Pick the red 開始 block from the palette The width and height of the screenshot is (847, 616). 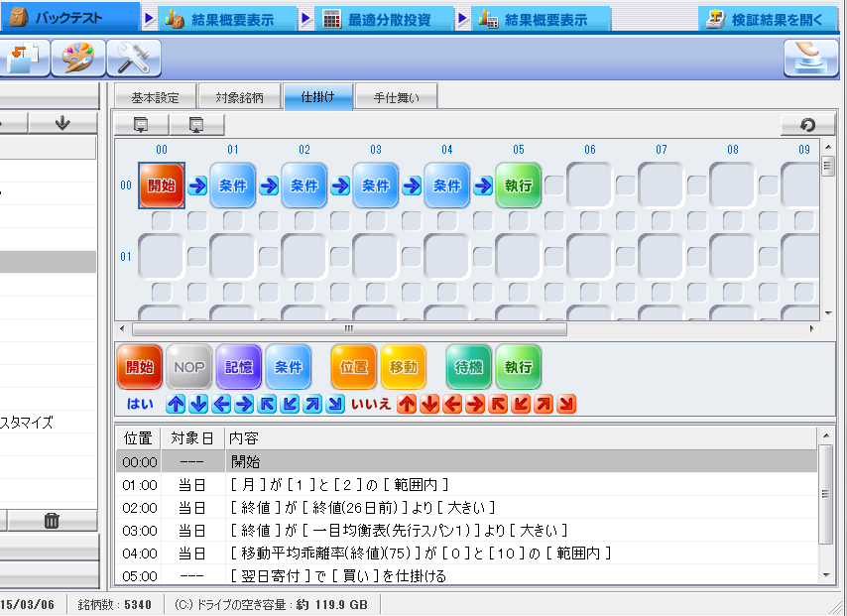point(140,367)
